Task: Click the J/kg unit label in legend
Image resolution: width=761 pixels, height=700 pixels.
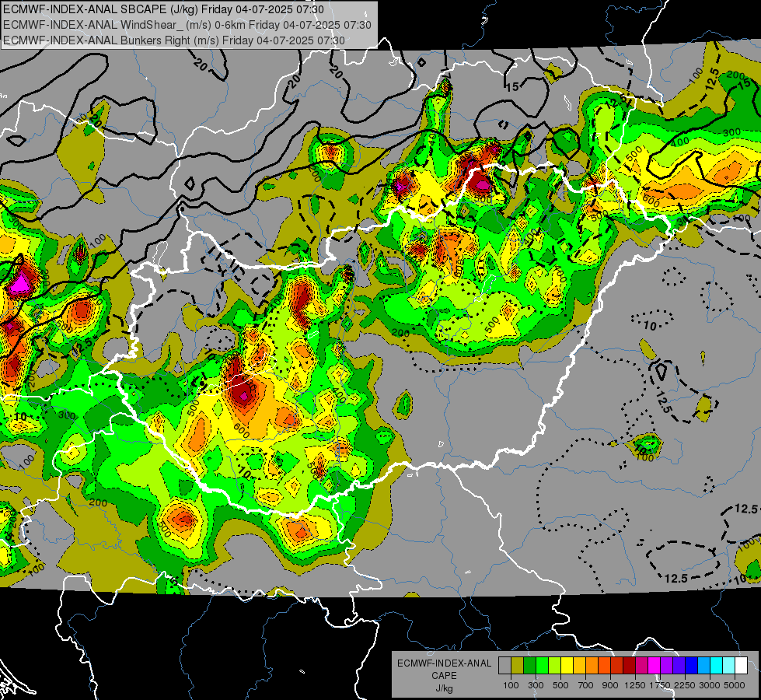Action: [x=444, y=689]
